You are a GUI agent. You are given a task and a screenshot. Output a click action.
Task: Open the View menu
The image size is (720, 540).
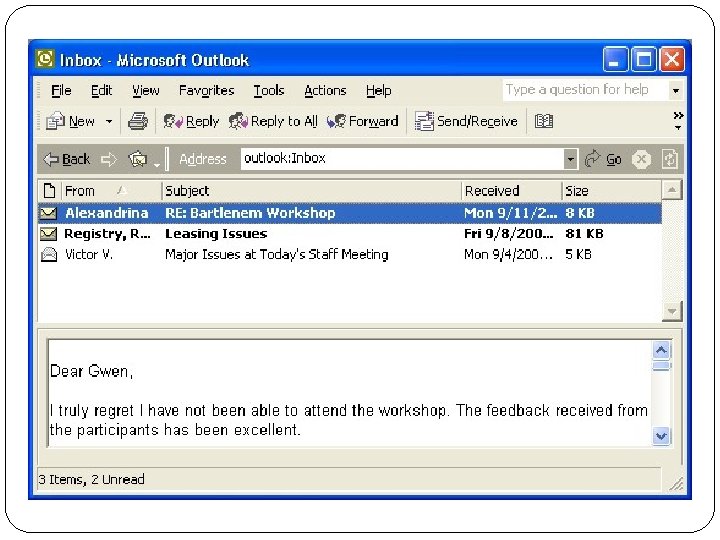146,90
